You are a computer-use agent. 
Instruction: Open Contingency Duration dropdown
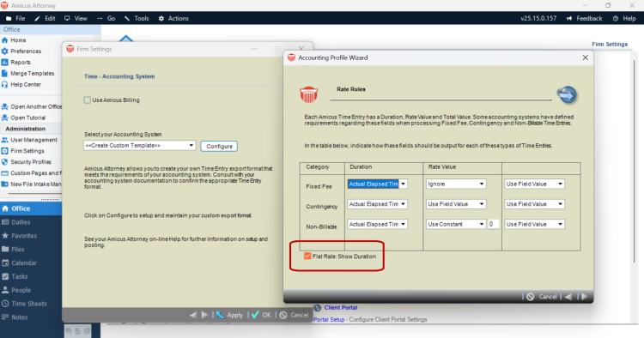click(404, 204)
